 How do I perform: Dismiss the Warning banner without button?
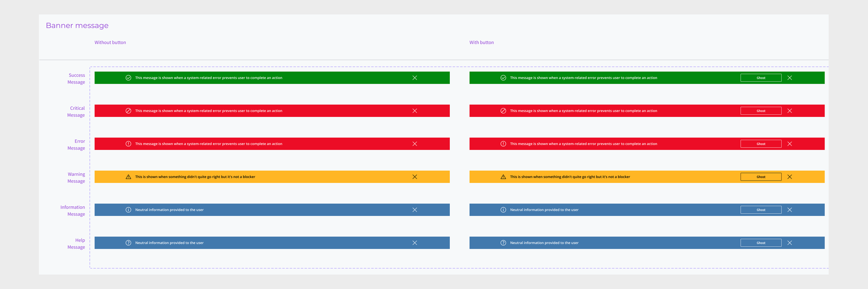[x=415, y=177]
